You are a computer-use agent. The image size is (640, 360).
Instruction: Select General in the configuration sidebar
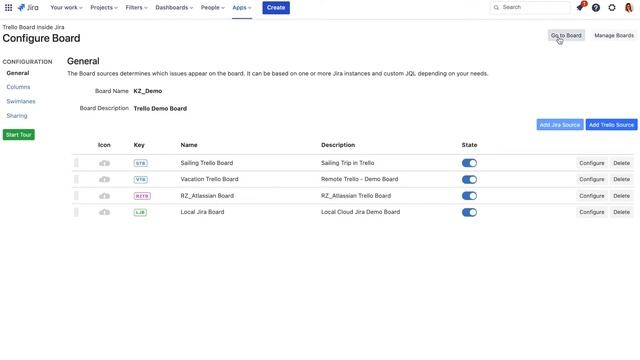tap(18, 73)
